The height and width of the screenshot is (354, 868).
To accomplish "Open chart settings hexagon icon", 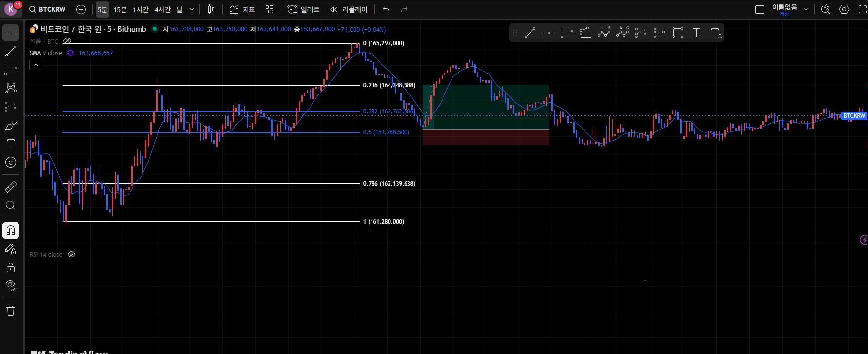I will tap(844, 9).
